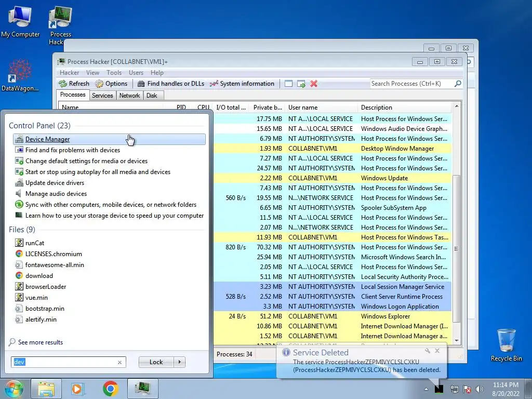The image size is (532, 399).
Task: Click the Lock button in Start menu
Action: tap(156, 362)
